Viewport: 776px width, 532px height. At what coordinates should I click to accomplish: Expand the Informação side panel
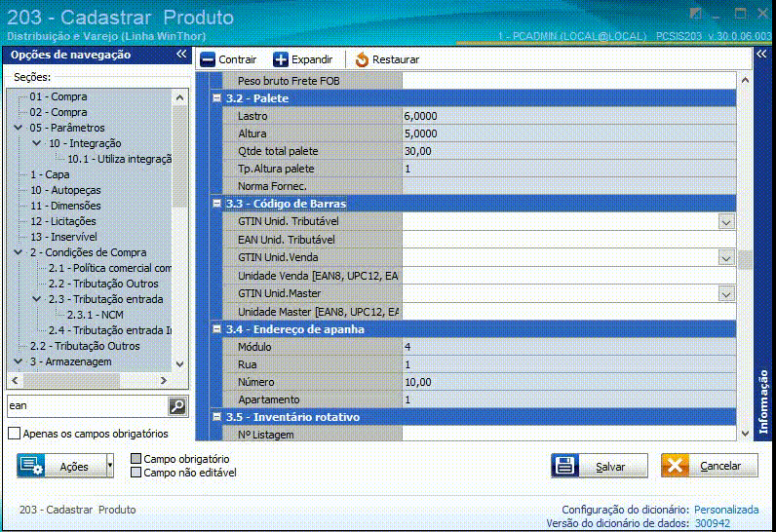tap(761, 54)
